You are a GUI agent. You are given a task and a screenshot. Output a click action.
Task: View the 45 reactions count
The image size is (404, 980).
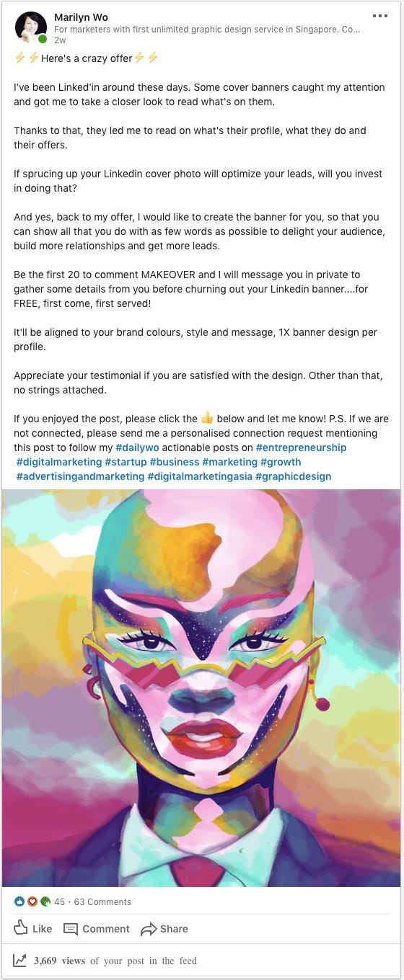pyautogui.click(x=59, y=901)
